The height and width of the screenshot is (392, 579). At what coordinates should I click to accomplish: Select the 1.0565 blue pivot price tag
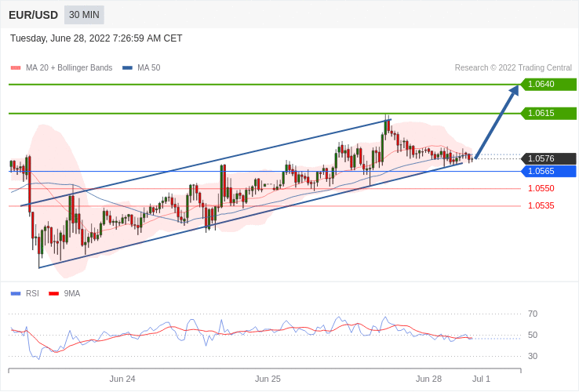tap(548, 171)
